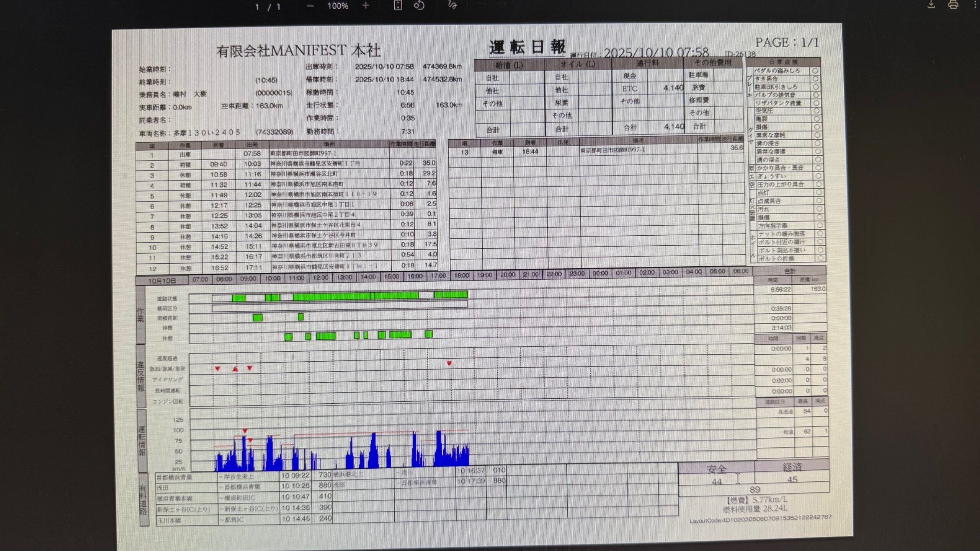Click the first green bar in 荷積荷卸 row
The width and height of the screenshot is (980, 551).
tap(258, 317)
